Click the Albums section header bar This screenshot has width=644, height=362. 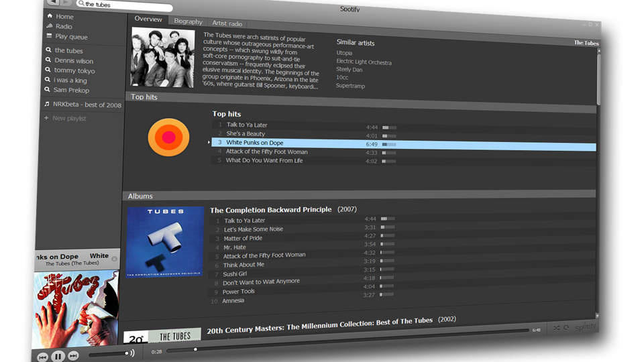360,196
